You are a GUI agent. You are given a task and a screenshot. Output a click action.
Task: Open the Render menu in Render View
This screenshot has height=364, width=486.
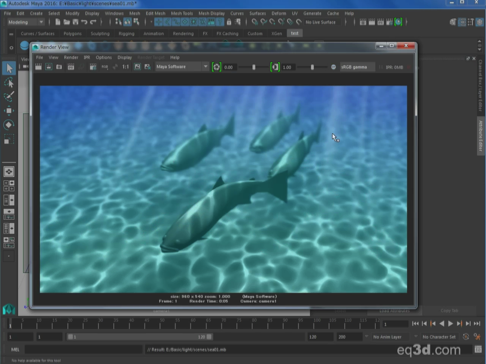click(x=71, y=57)
